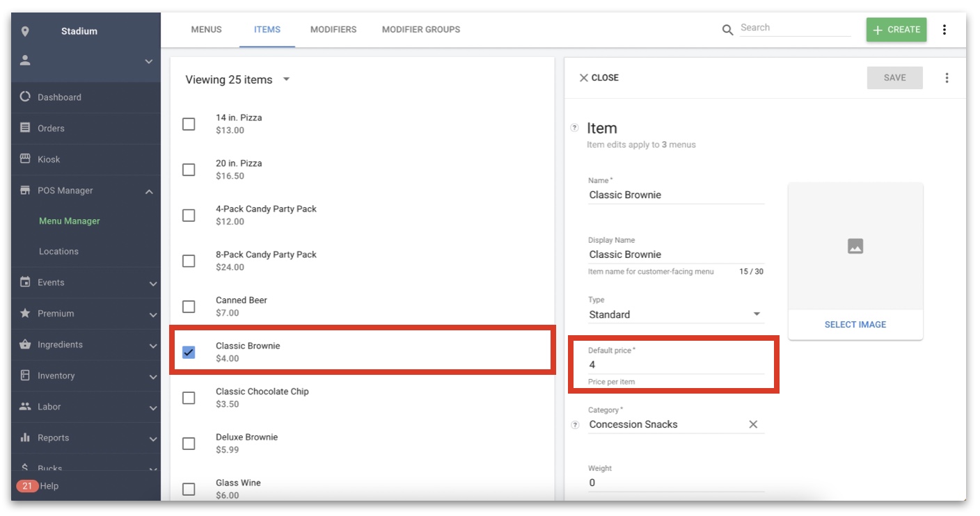Collapse the POS Manager section chevron
The width and height of the screenshot is (980, 516).
tap(149, 191)
